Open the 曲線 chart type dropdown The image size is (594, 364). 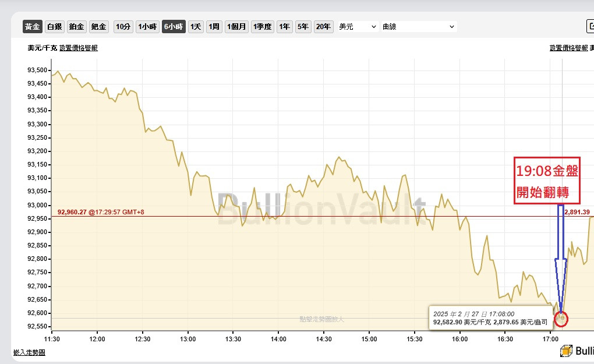(x=419, y=27)
